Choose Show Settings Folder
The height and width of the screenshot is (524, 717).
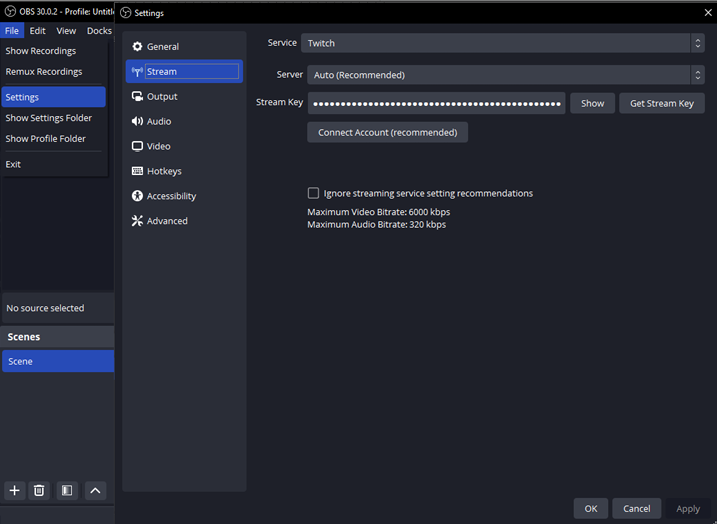point(54,118)
